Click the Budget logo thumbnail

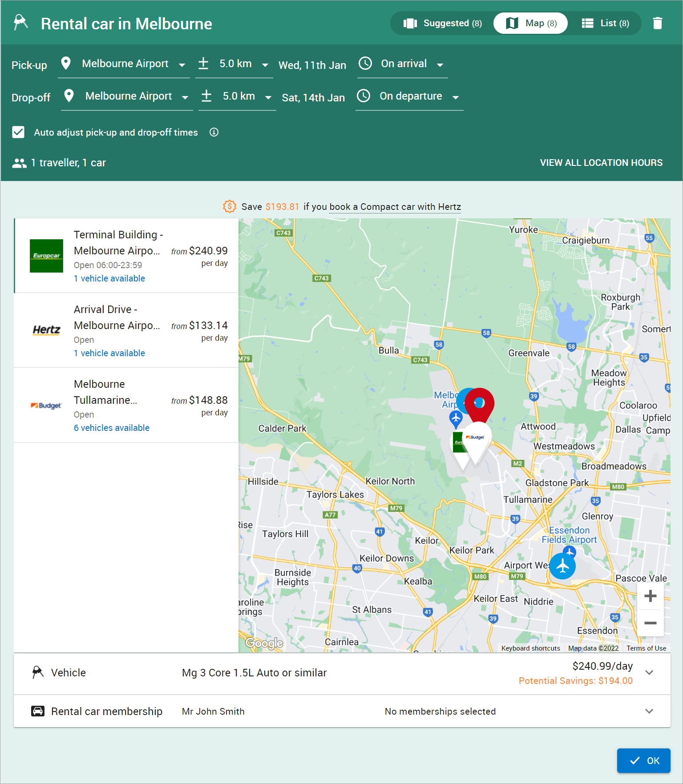point(46,405)
